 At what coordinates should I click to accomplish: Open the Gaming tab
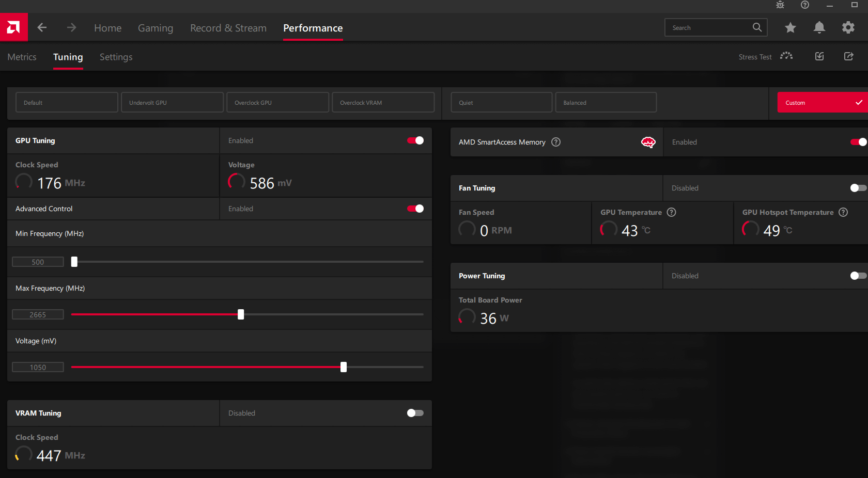pyautogui.click(x=156, y=28)
